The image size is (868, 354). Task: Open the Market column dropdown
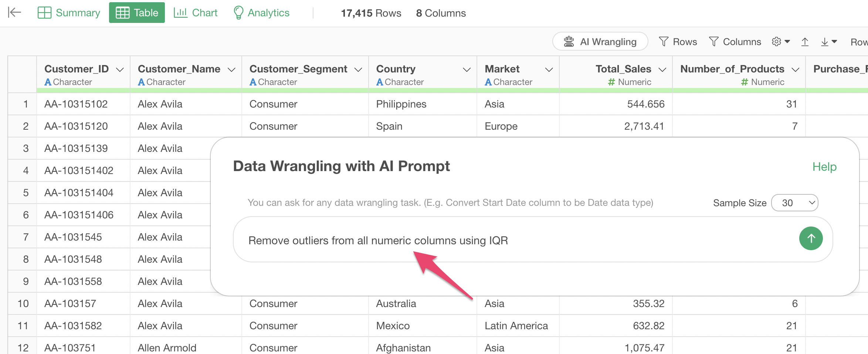549,69
